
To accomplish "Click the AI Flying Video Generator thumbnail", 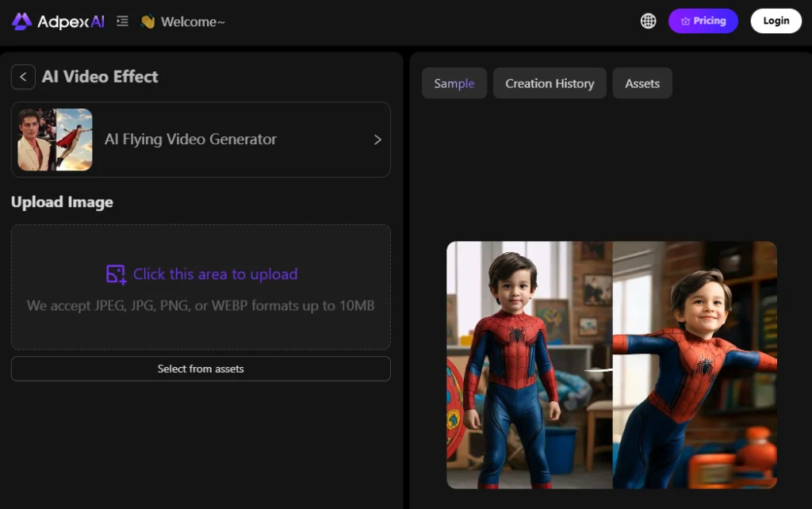I will click(x=55, y=140).
